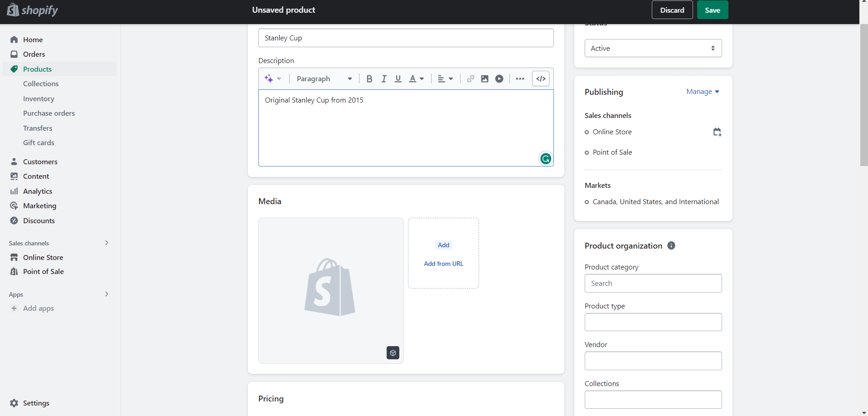The height and width of the screenshot is (416, 868).
Task: Click the Product type field
Action: [x=653, y=322]
